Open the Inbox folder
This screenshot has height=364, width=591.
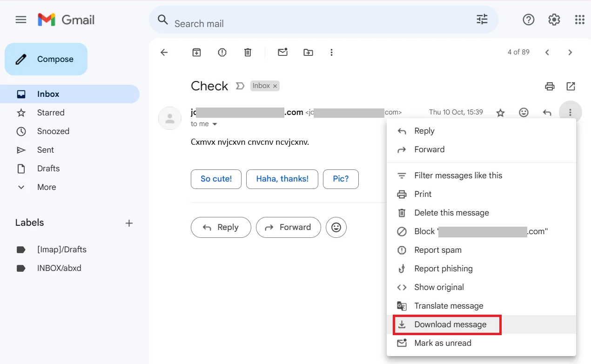[70, 94]
